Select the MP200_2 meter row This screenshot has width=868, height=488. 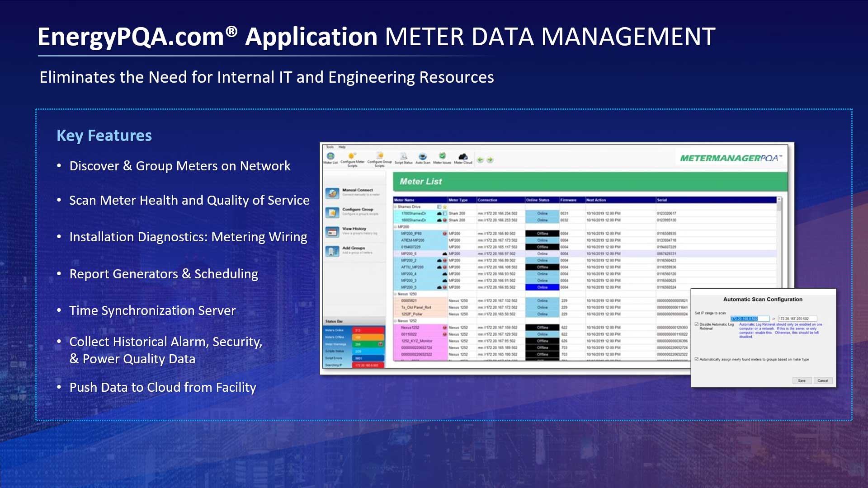tap(585, 261)
